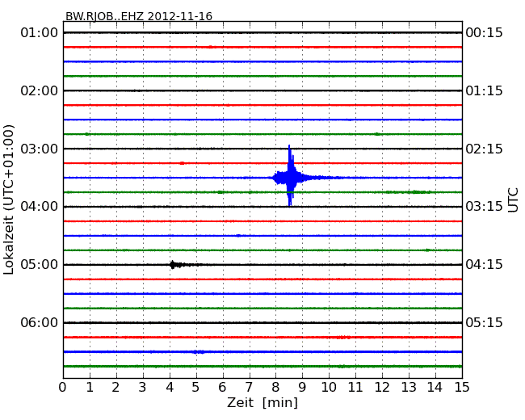Select the 06:00 local time label

coord(40,322)
